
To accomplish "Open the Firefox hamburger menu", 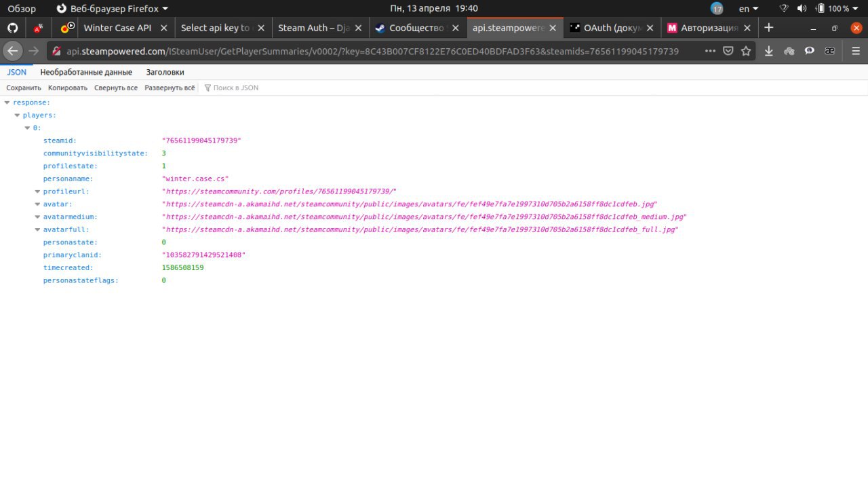I will (855, 51).
